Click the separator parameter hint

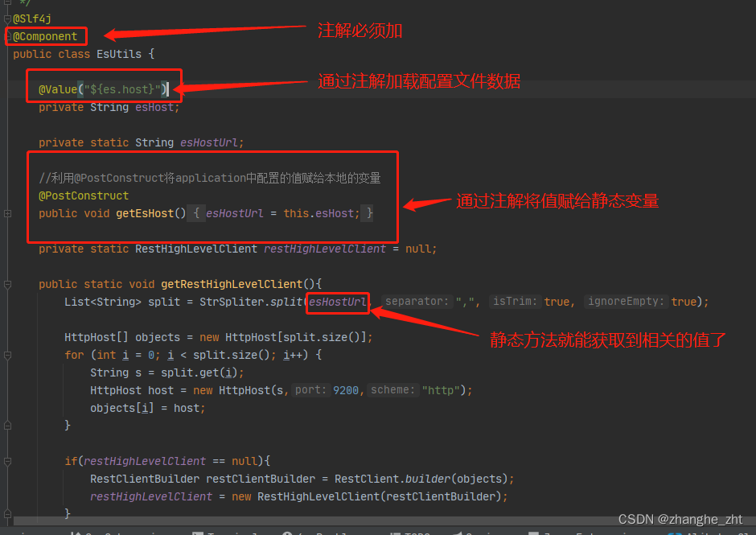pos(417,302)
